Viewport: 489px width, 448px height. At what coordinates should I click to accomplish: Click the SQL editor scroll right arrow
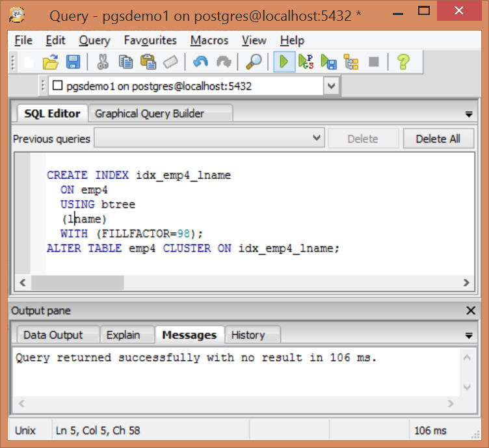point(466,283)
